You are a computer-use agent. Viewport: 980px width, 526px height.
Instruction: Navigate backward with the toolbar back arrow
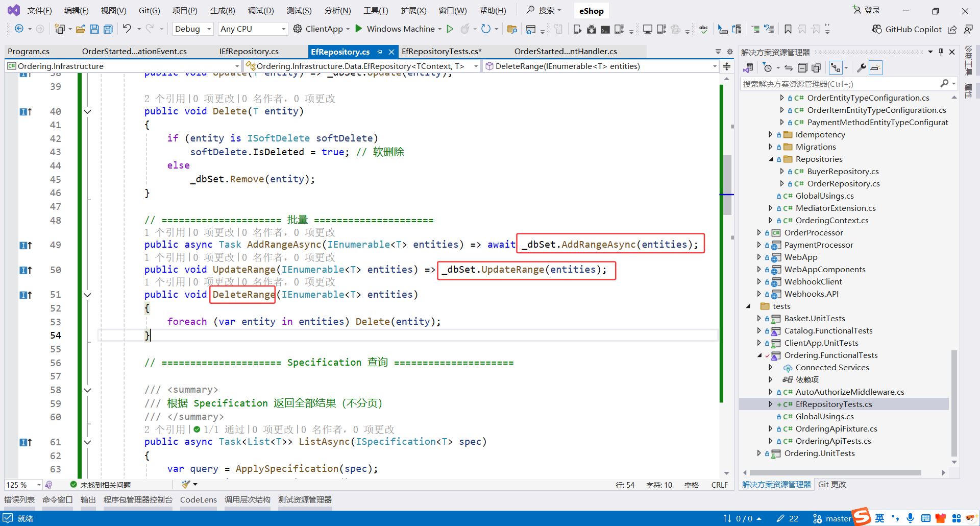(x=19, y=29)
